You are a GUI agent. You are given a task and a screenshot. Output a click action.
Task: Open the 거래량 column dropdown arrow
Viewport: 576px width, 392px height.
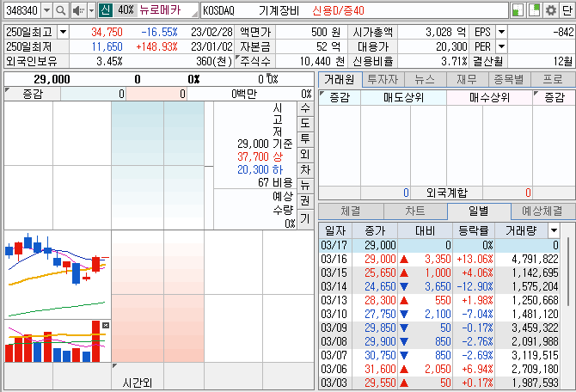pyautogui.click(x=554, y=230)
